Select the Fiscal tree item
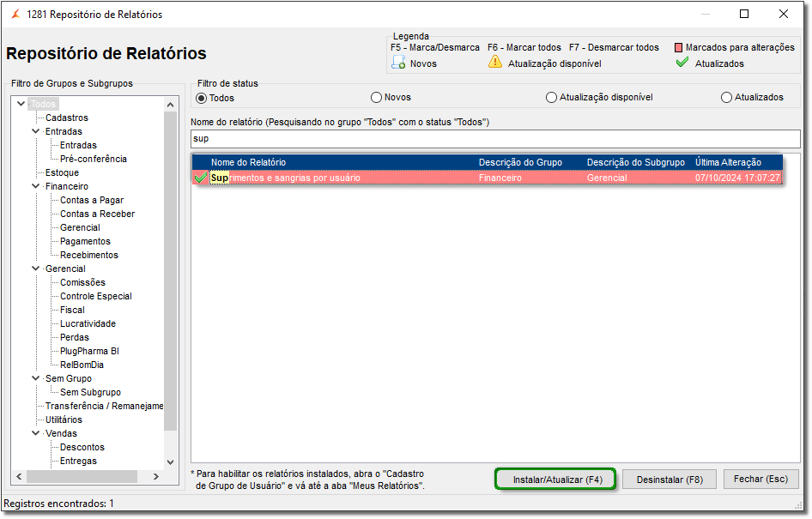Image resolution: width=812 pixels, height=519 pixels. [72, 310]
